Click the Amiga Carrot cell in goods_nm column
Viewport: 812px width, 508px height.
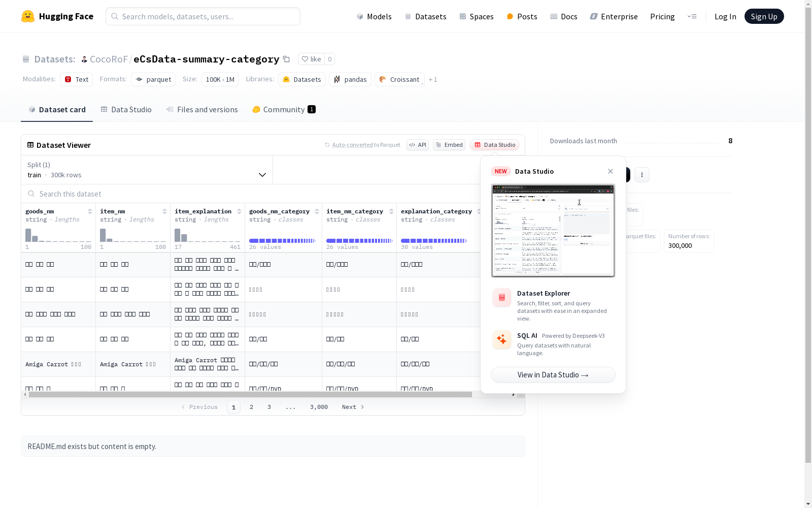[58, 364]
